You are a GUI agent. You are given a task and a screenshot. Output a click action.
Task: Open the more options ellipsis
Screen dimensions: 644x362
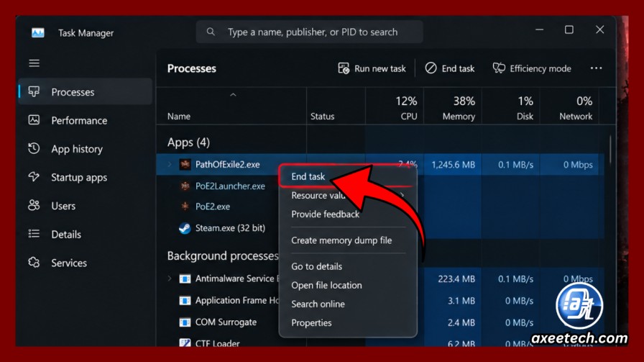click(596, 68)
